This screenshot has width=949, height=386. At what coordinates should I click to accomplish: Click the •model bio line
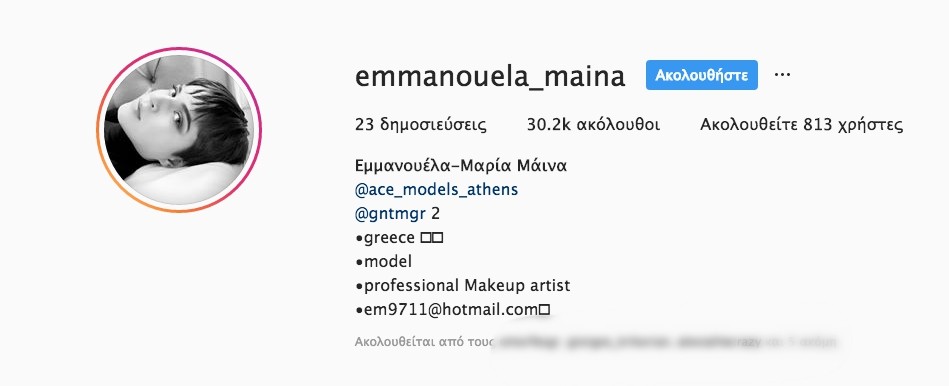coord(384,261)
